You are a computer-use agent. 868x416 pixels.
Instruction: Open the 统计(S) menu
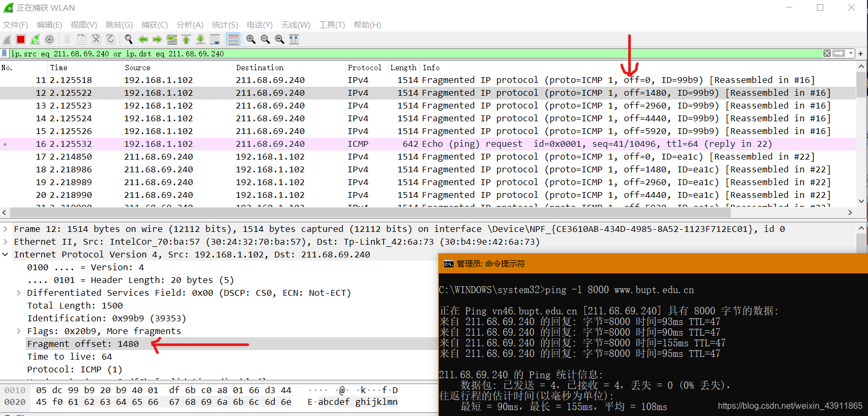coord(225,25)
